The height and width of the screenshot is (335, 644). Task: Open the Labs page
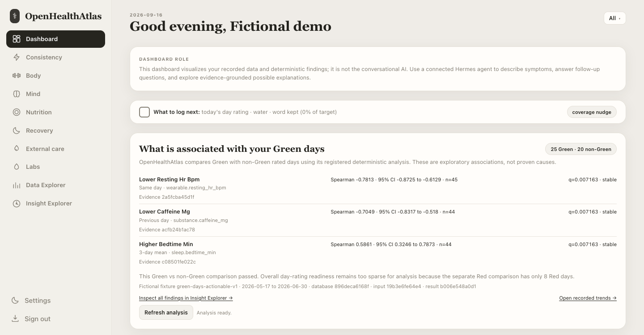55,167
